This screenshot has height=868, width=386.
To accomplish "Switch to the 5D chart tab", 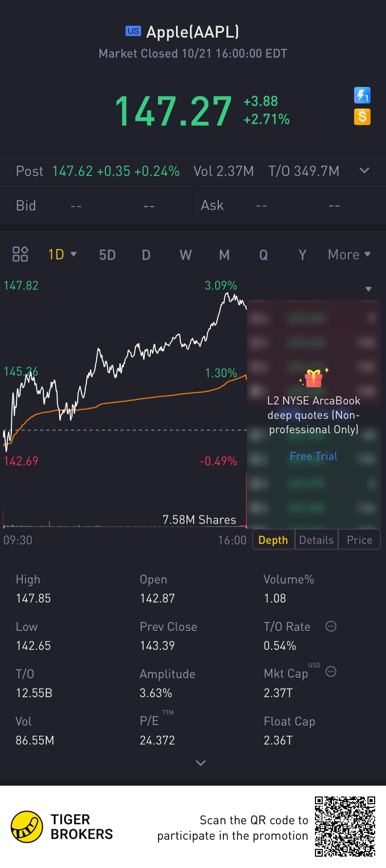I will pos(107,255).
